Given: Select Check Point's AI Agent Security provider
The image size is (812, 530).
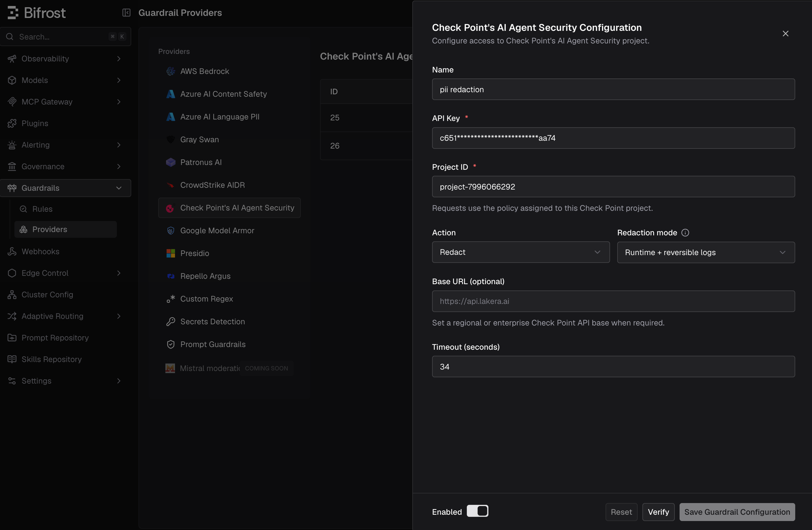Looking at the screenshot, I should 229,208.
